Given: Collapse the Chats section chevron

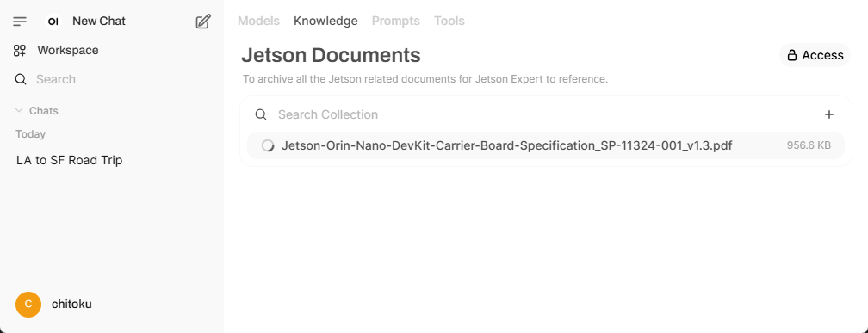Looking at the screenshot, I should point(19,111).
